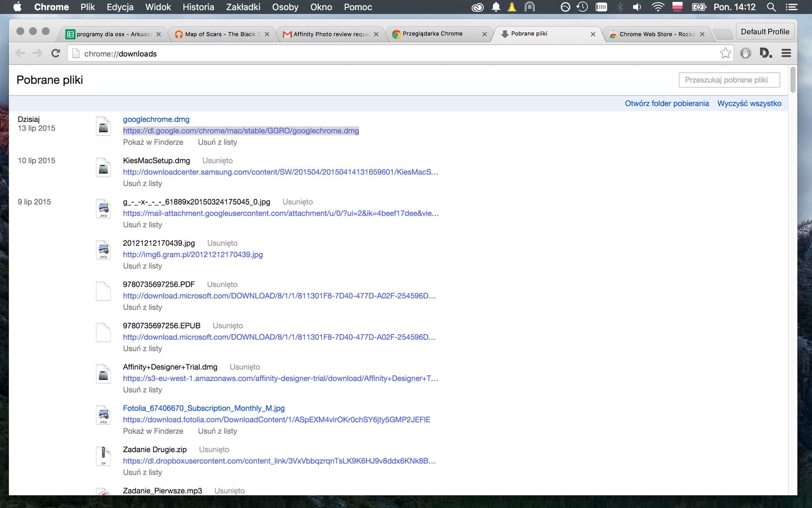Open the Plik menu
Screen dimensions: 812x508
(x=87, y=7)
